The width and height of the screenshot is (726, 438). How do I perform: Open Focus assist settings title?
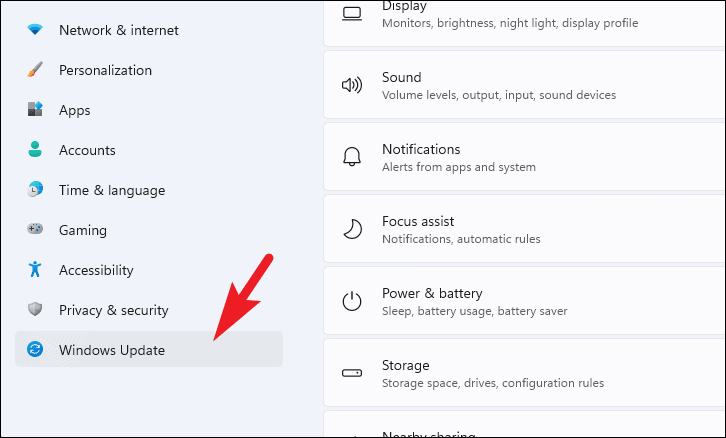click(x=418, y=221)
